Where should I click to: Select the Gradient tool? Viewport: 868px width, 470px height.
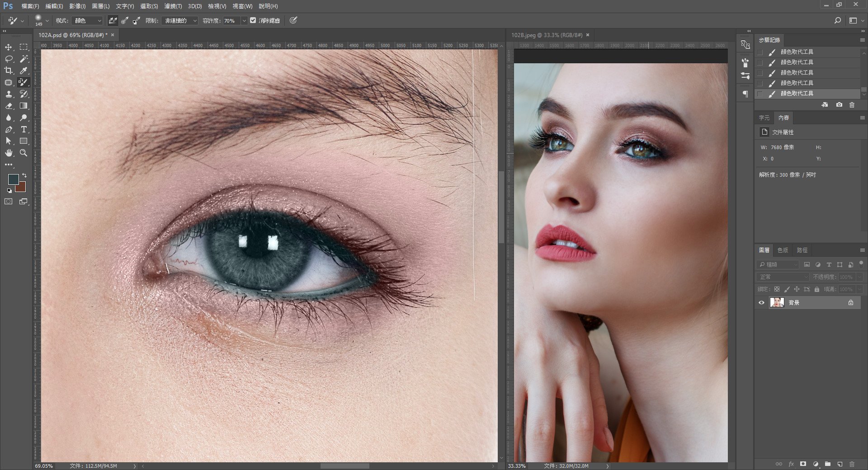pos(24,106)
